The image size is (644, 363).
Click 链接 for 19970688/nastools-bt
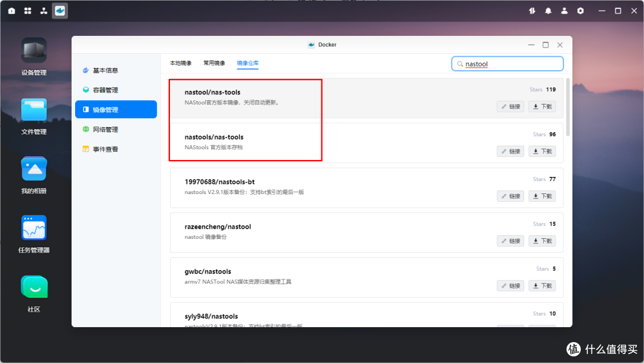[x=510, y=196]
